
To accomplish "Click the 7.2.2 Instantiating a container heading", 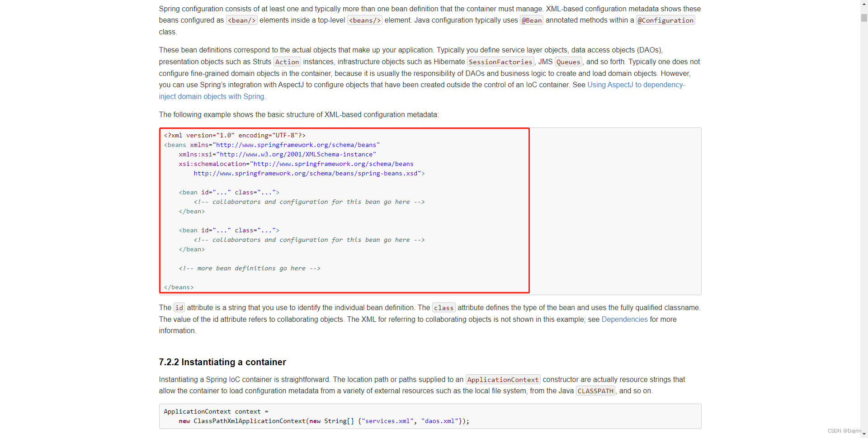I will pyautogui.click(x=222, y=362).
